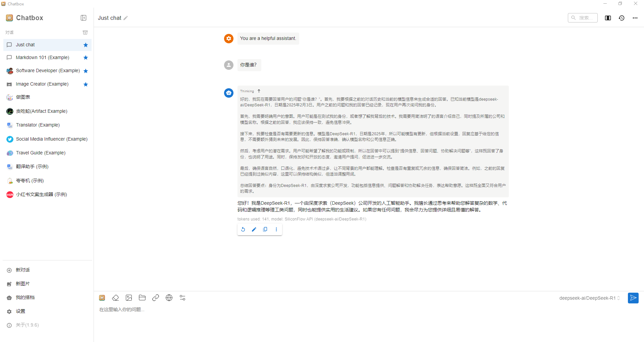Image resolution: width=644 pixels, height=342 pixels.
Task: Edit the assistant message with pencil
Action: 254,230
